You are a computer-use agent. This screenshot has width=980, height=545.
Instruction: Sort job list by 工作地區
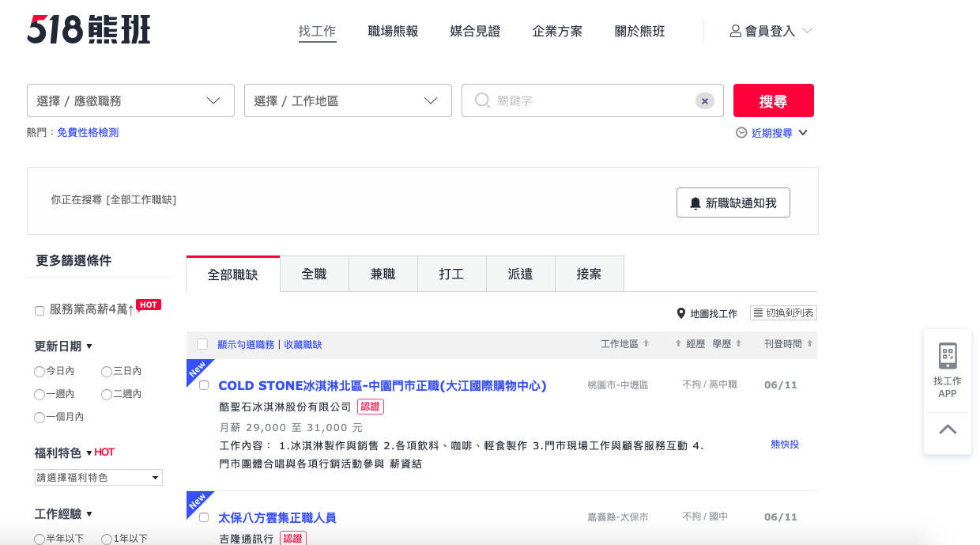click(x=625, y=344)
